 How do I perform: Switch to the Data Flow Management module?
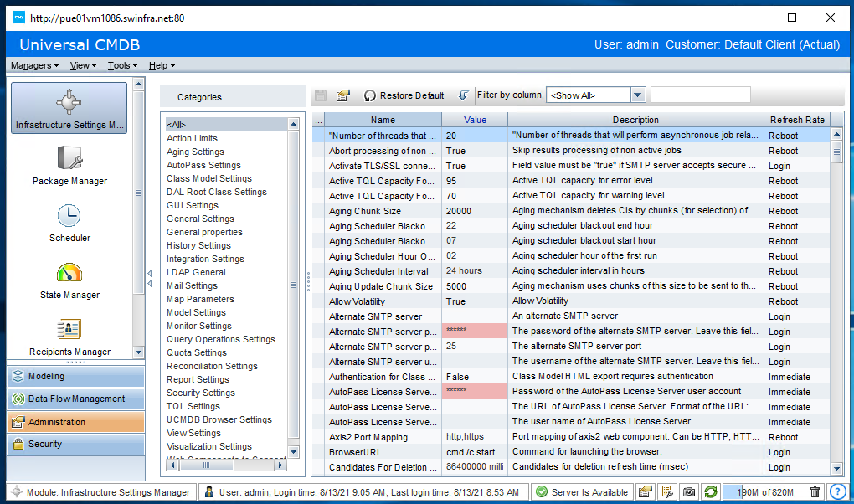pyautogui.click(x=75, y=399)
